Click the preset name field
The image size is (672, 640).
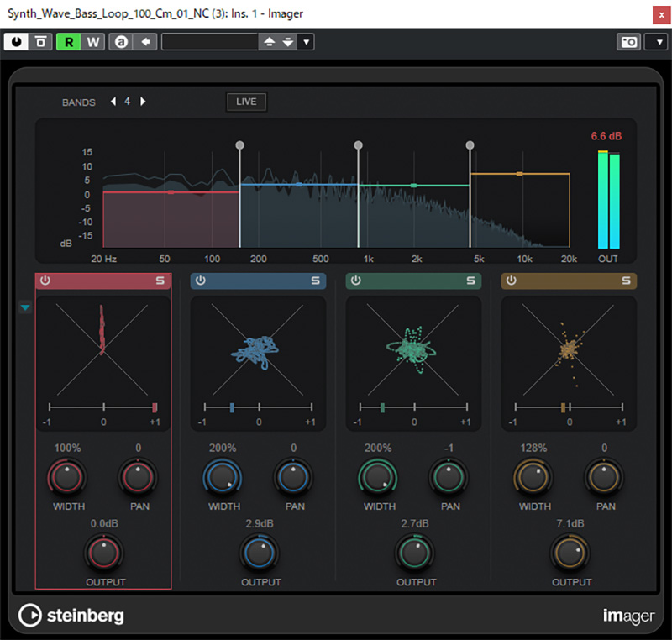pos(209,42)
